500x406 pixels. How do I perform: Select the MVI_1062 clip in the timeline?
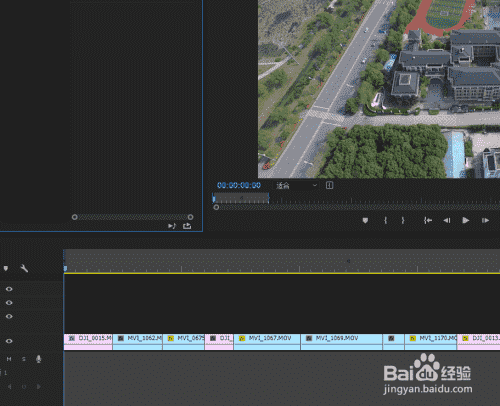(138, 342)
